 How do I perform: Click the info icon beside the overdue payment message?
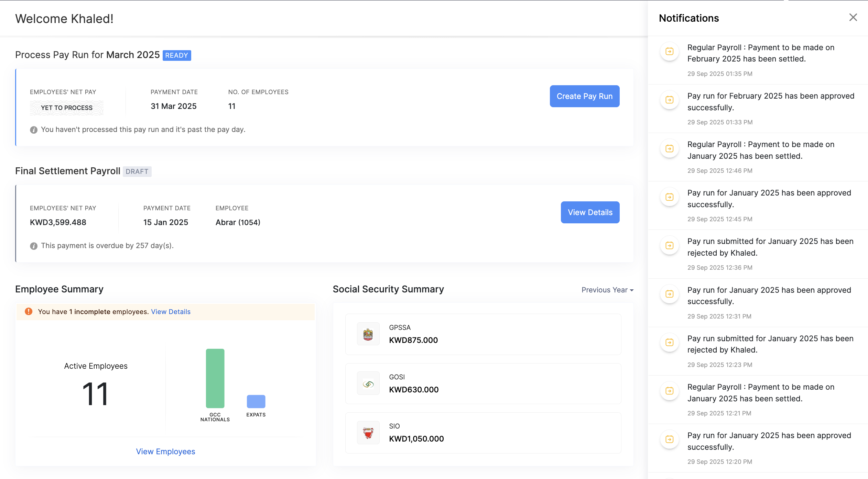(x=34, y=246)
